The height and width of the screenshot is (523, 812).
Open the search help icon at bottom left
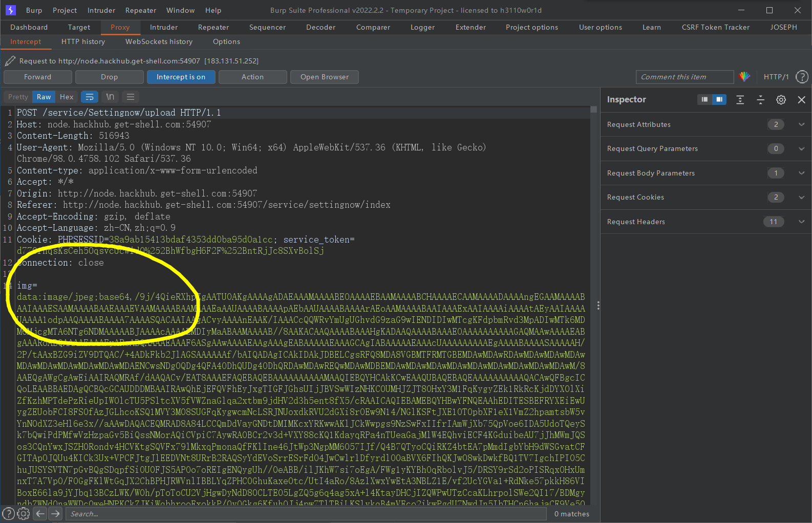coord(8,514)
